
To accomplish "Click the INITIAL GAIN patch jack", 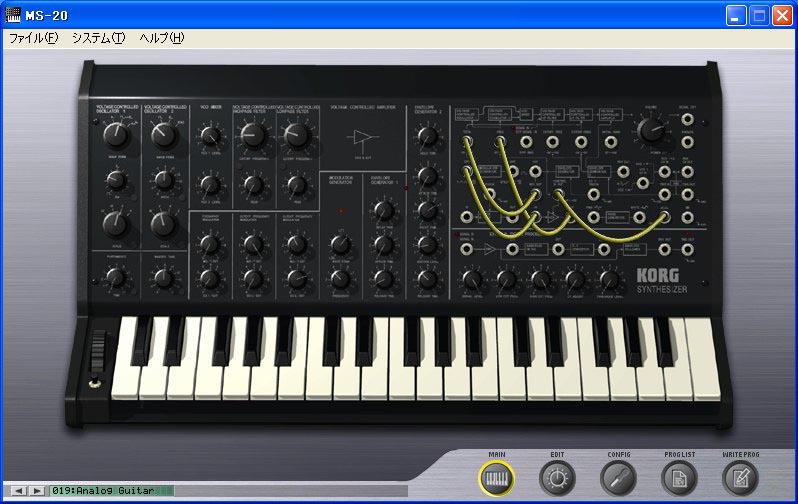I will click(611, 142).
